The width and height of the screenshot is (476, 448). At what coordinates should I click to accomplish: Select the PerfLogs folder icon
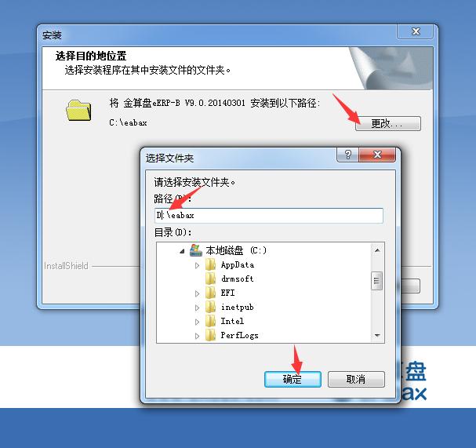pyautogui.click(x=210, y=335)
